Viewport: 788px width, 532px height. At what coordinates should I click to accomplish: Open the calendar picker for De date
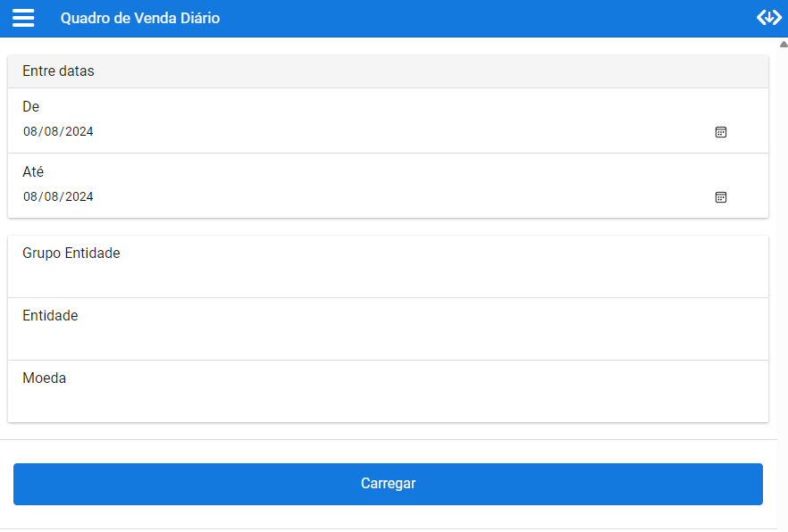[721, 132]
